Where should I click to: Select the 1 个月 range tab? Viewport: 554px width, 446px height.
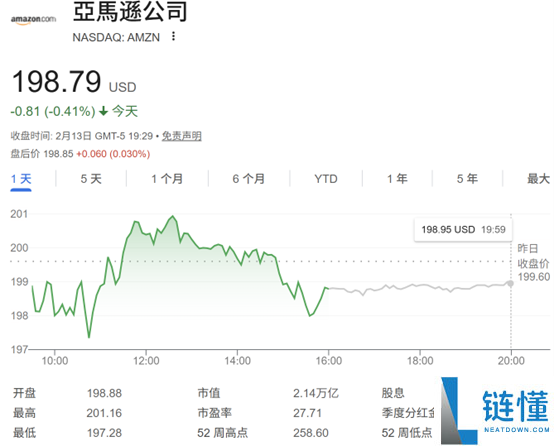point(167,179)
